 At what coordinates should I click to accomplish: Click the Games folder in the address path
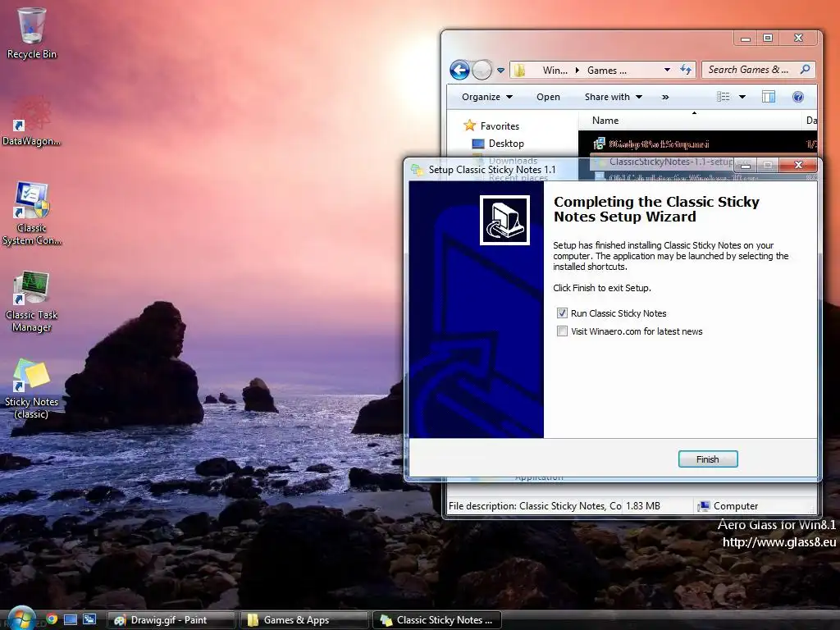[x=606, y=71]
